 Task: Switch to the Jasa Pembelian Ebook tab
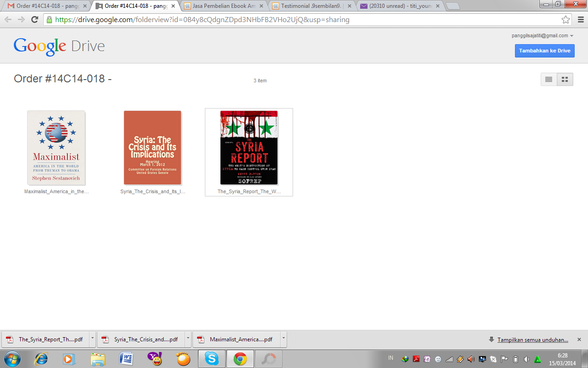tap(223, 6)
